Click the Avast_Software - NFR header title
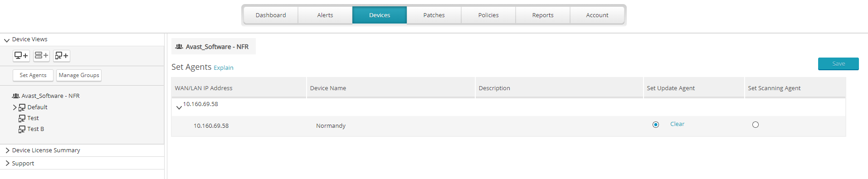 tap(217, 47)
